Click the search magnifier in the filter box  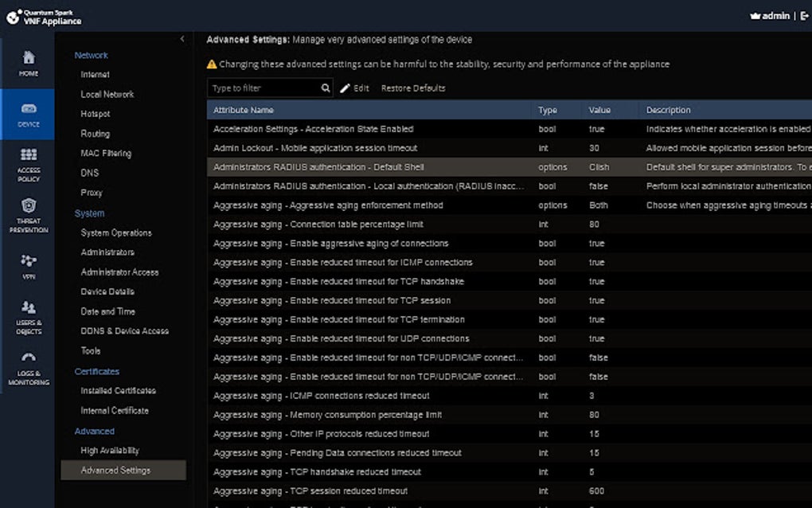pos(324,88)
